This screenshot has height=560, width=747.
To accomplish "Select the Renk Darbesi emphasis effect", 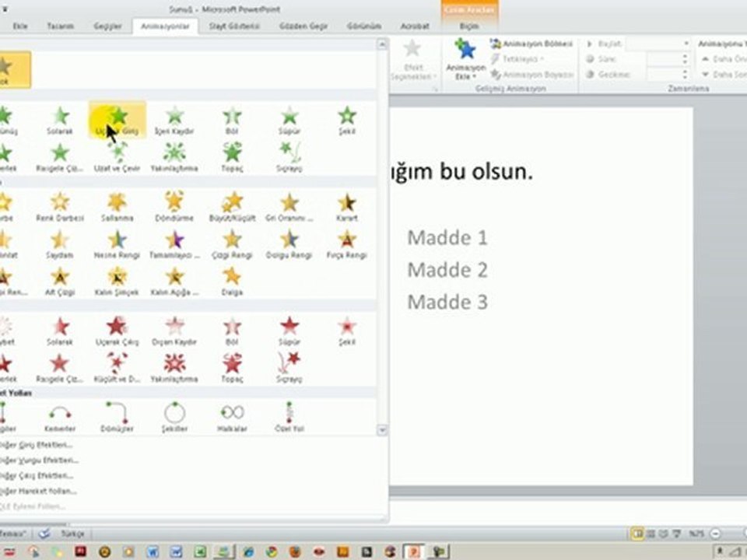I will (x=60, y=207).
